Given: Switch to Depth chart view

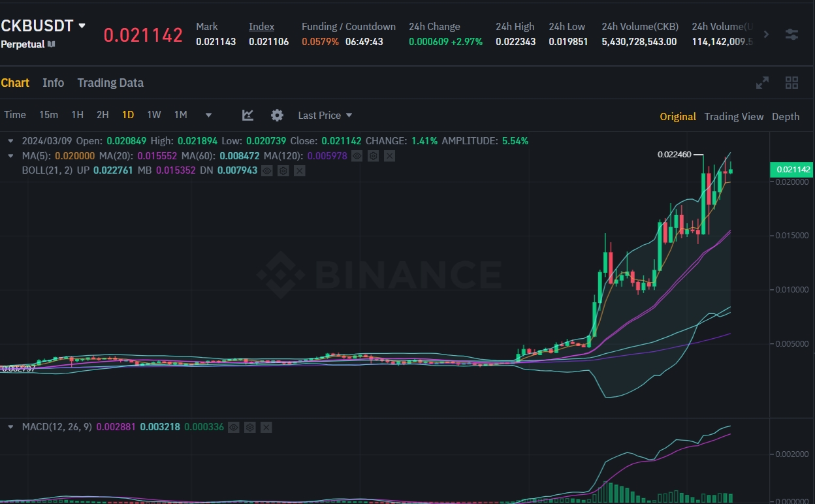Looking at the screenshot, I should coord(786,116).
